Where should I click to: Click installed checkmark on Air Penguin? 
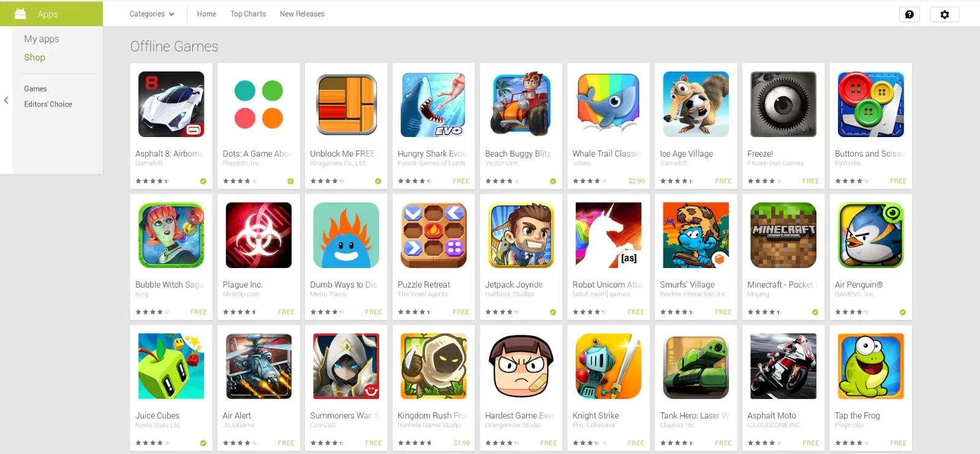tap(903, 312)
